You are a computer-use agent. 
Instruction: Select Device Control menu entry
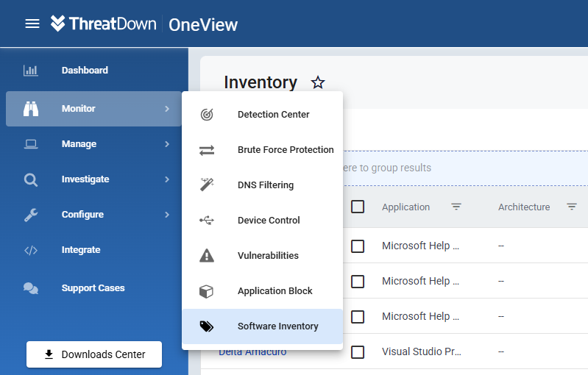[x=263, y=221]
